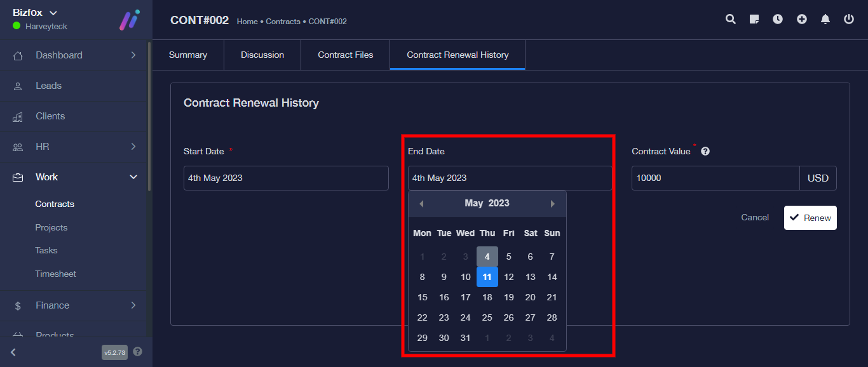
Task: Switch to the Discussion tab
Action: pyautogui.click(x=262, y=55)
